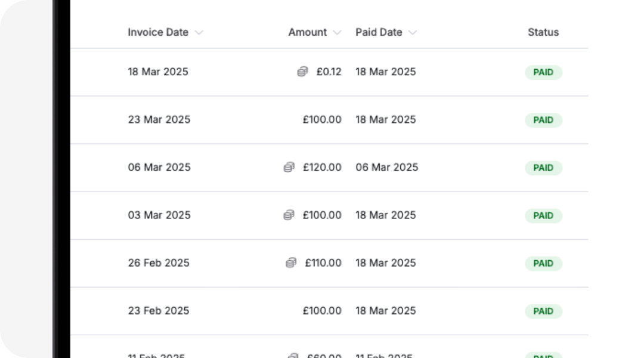Click the PAID badge on the 18 Mar 2025 row
Image resolution: width=644 pixels, height=358 pixels.
point(543,72)
